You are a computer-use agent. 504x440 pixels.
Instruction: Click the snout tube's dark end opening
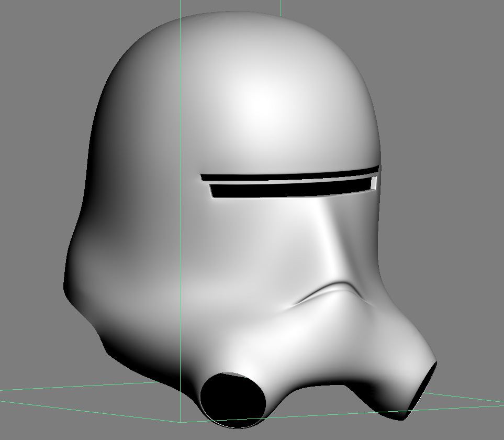point(420,391)
